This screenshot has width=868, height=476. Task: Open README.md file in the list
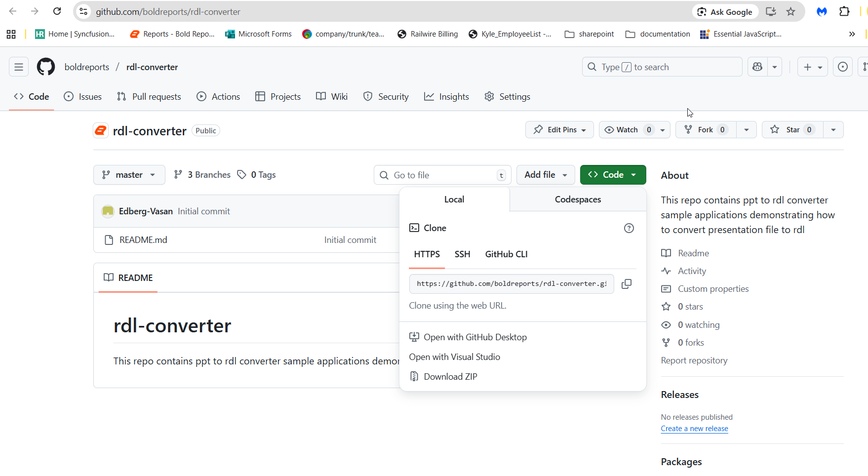pos(143,240)
